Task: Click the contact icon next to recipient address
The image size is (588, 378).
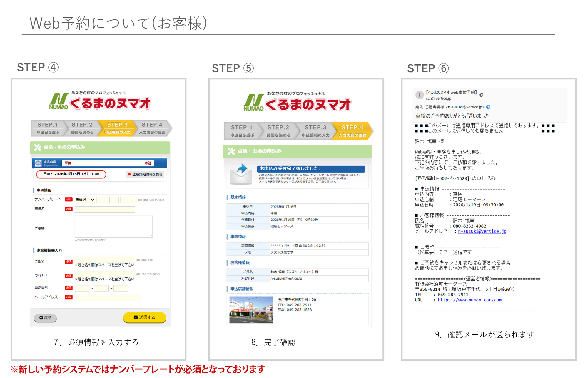Action: [488, 107]
